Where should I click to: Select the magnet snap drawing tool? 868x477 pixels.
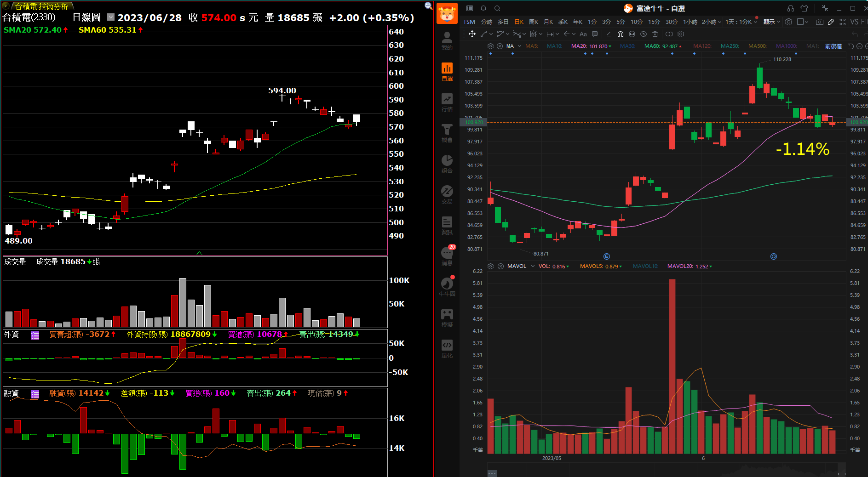coord(620,34)
